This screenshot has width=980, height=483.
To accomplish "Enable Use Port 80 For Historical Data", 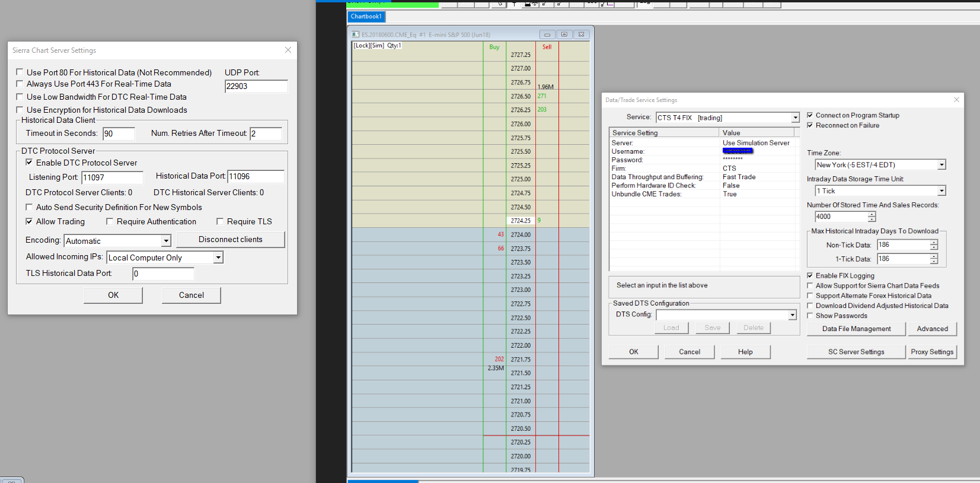I will 20,72.
